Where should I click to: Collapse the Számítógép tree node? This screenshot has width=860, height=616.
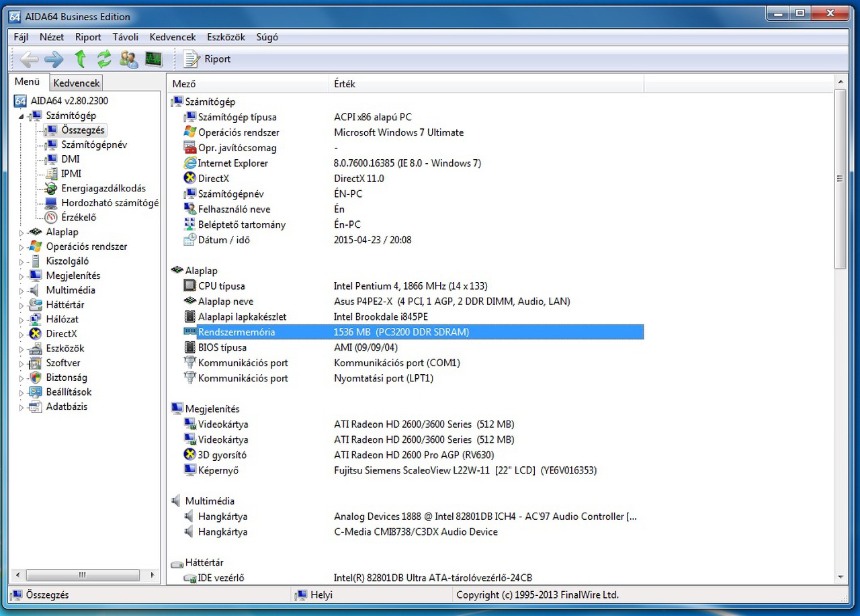(x=21, y=116)
